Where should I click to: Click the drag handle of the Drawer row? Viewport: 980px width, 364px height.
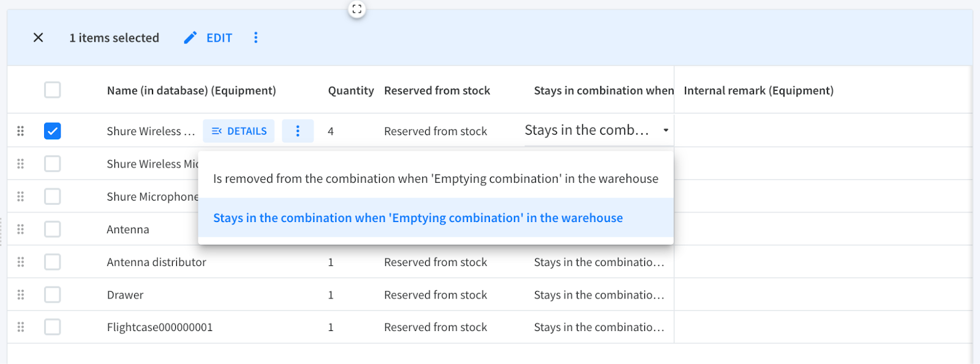pos(21,295)
